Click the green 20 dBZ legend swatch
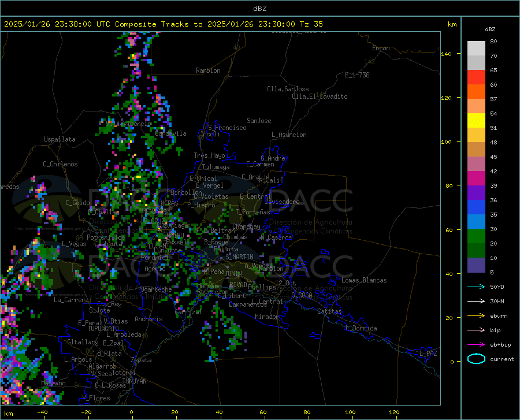 tap(476, 236)
